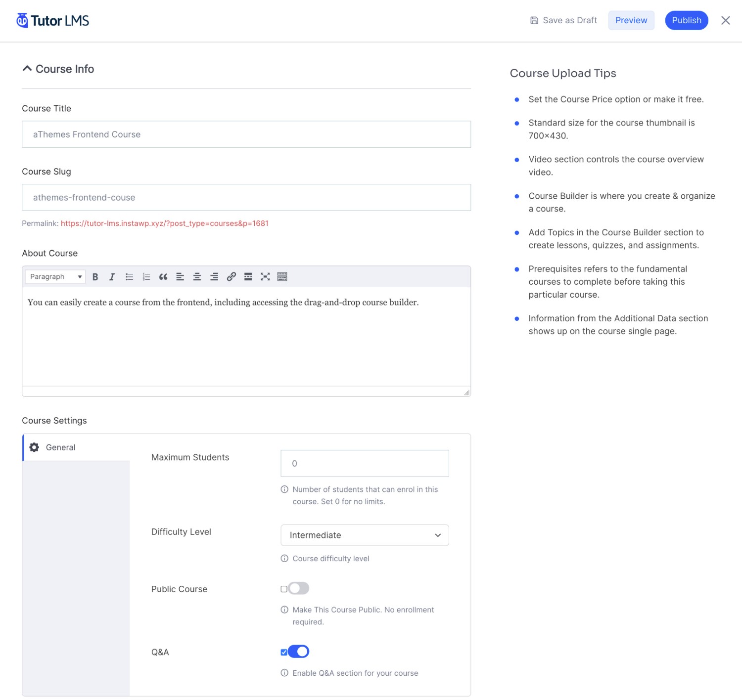The image size is (742, 700).
Task: Close the course builder with X
Action: pyautogui.click(x=726, y=20)
